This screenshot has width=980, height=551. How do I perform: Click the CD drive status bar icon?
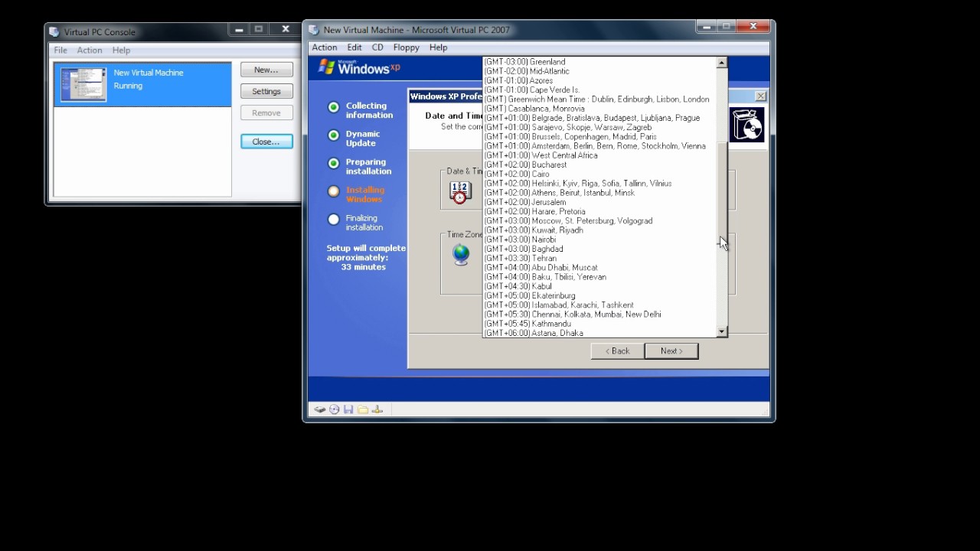335,409
